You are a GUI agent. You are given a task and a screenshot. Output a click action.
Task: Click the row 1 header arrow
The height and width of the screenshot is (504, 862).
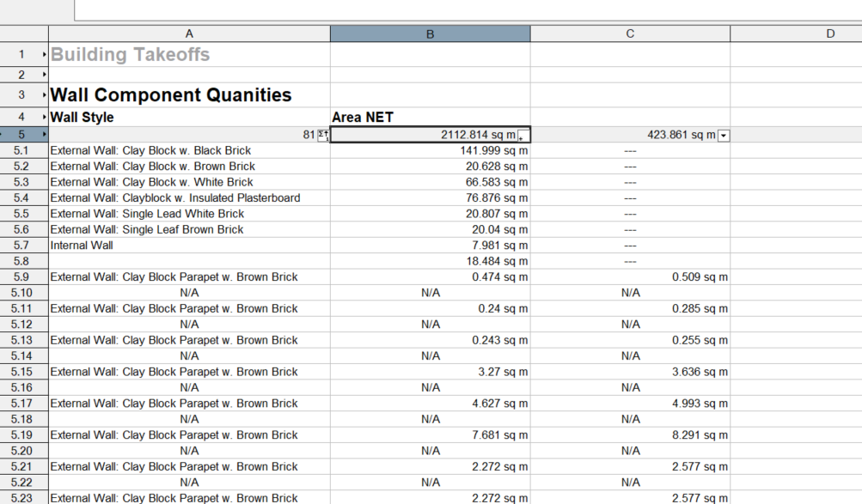point(44,55)
